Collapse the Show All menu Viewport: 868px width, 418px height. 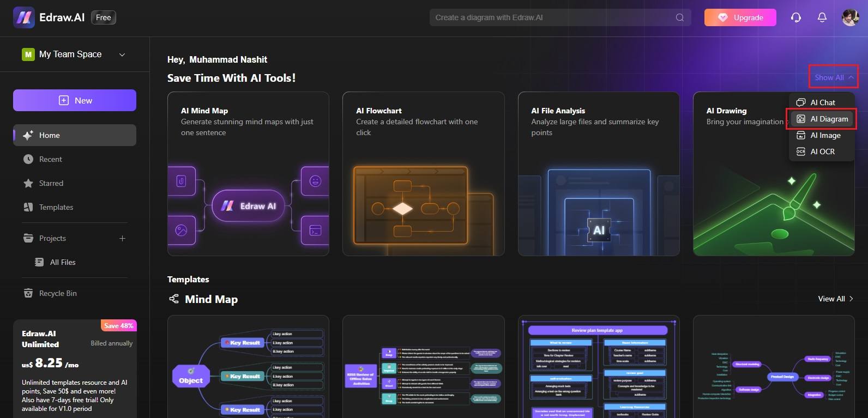pyautogui.click(x=834, y=77)
